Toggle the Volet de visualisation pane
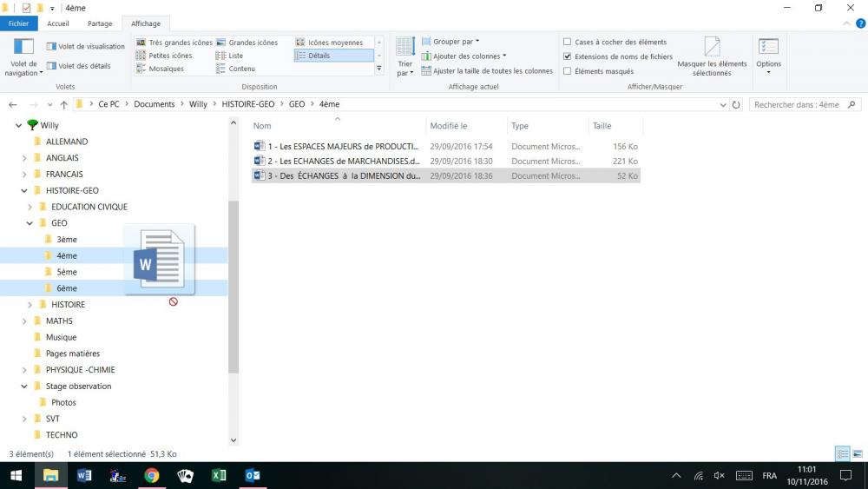Viewport: 868px width, 489px height. pos(86,47)
